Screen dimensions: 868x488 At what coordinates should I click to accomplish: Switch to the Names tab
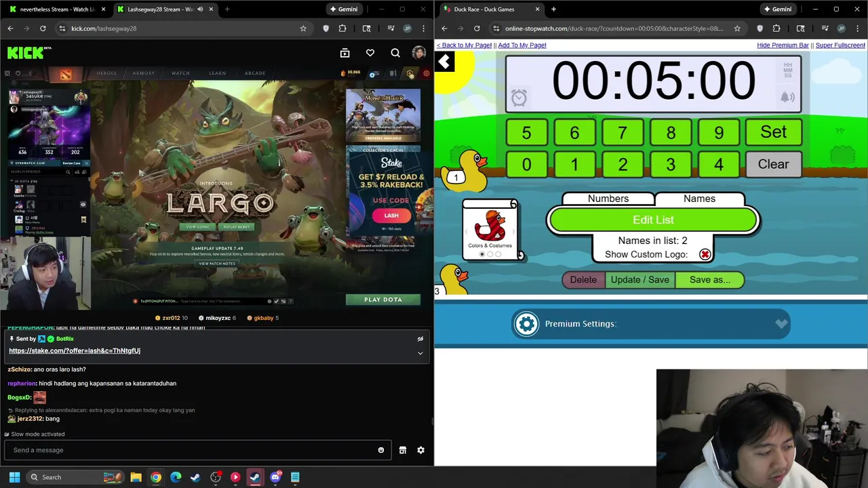[x=699, y=199]
